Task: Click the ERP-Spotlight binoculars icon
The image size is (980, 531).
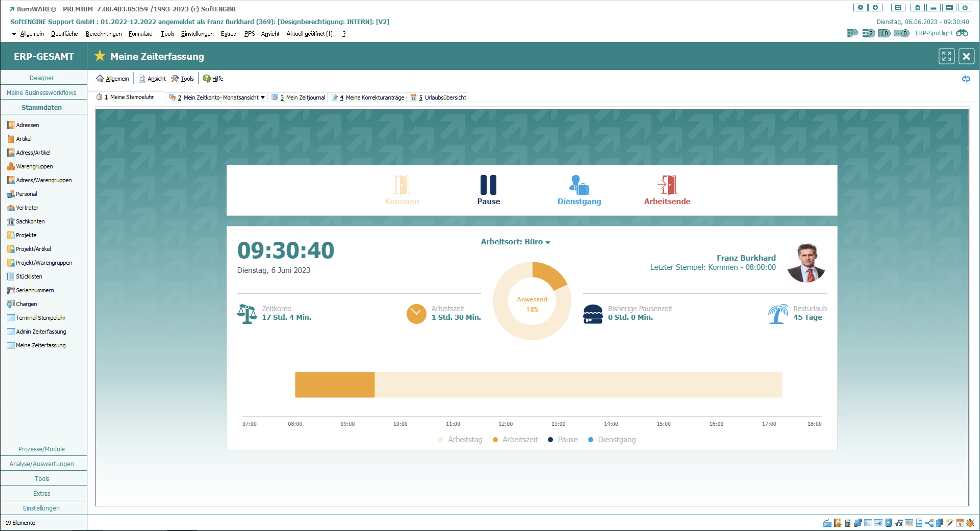Action: coord(962,33)
